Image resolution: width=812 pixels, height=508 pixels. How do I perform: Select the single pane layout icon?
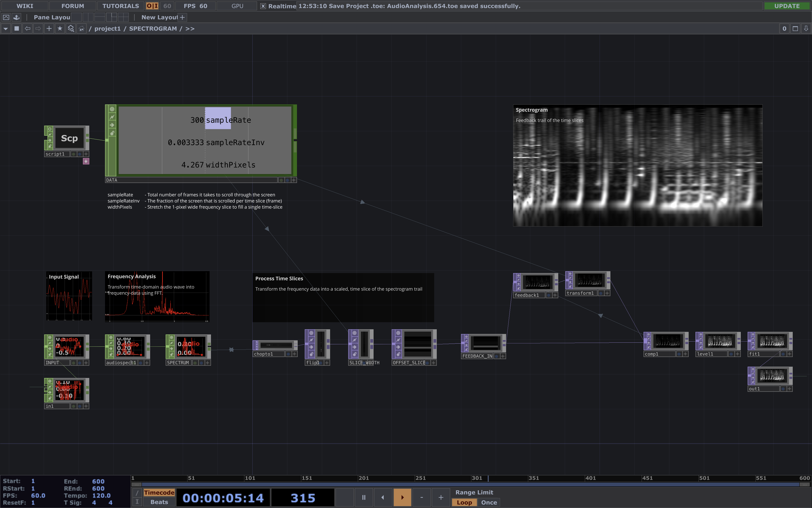click(77, 17)
